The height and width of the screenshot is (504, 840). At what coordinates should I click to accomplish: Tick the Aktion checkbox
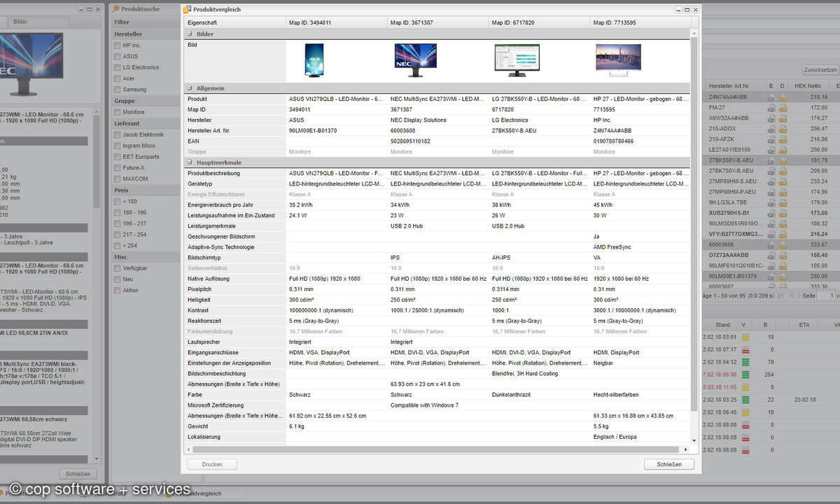tap(118, 290)
